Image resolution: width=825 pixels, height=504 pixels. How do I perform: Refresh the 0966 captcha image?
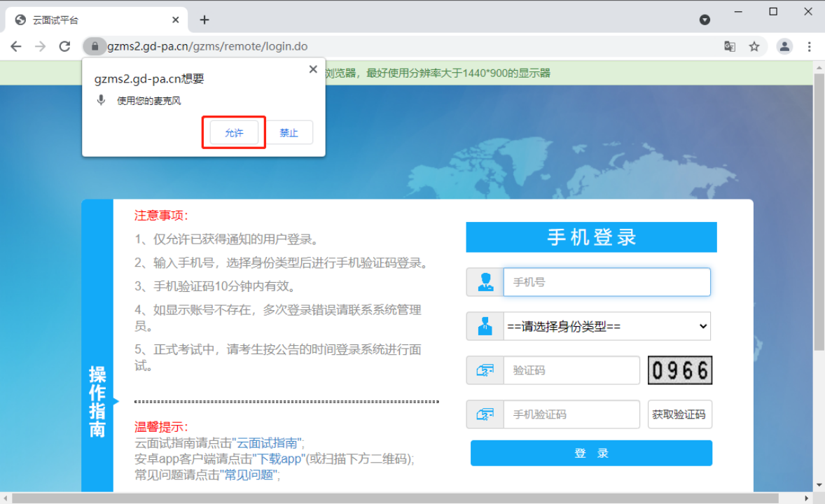pyautogui.click(x=680, y=370)
